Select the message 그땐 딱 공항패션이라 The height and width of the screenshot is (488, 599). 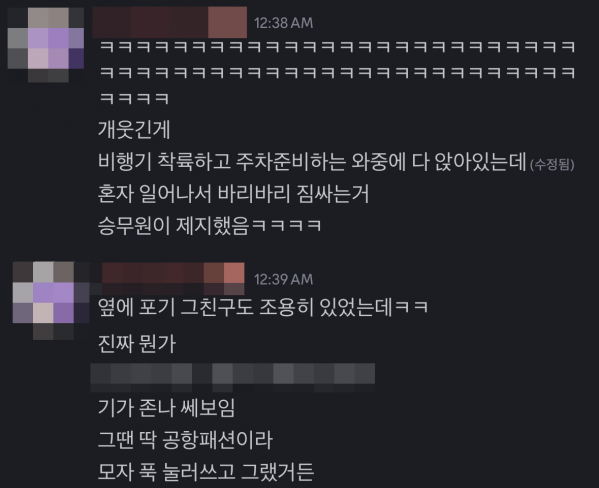185,440
